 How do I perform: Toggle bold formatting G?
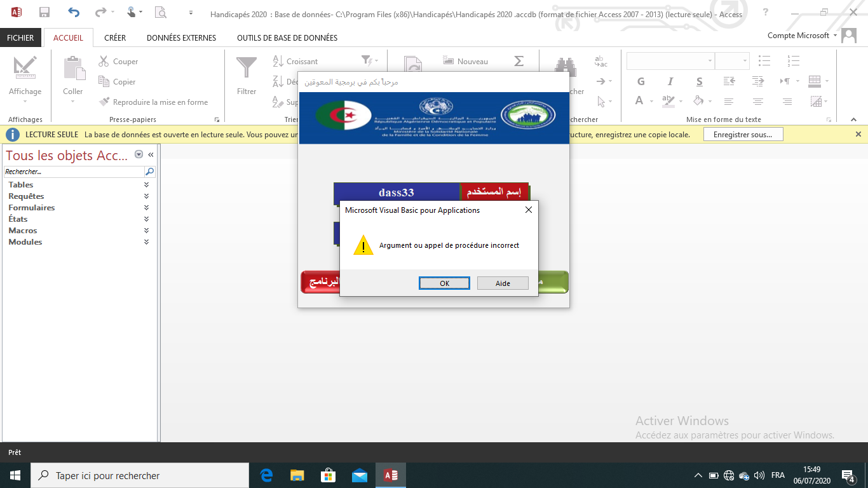click(641, 81)
